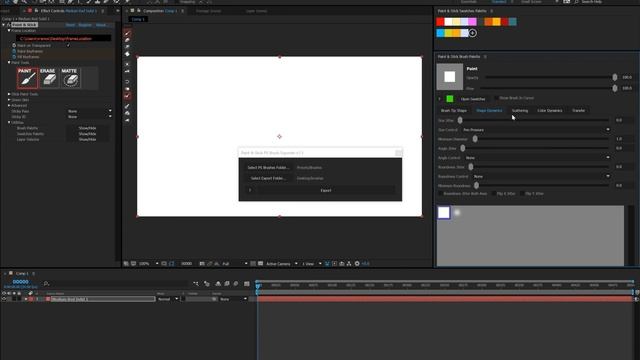Open the Angle Control dropdown

(x=538, y=158)
